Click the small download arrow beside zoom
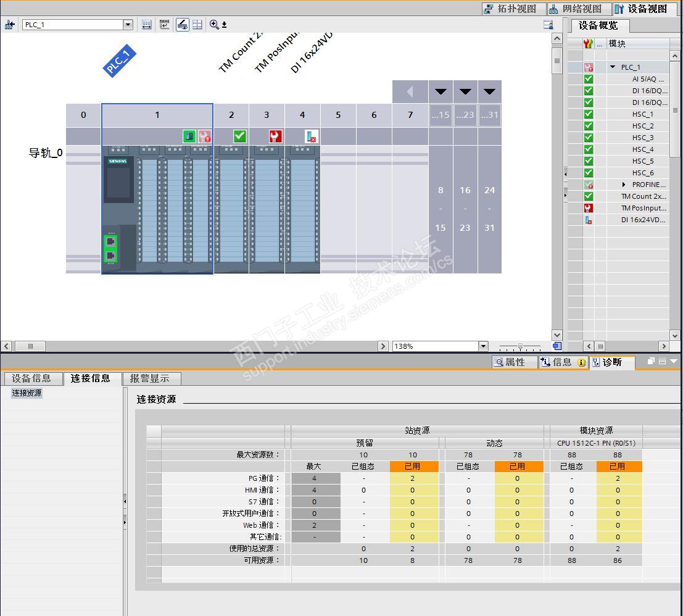The width and height of the screenshot is (683, 616). 225,25
